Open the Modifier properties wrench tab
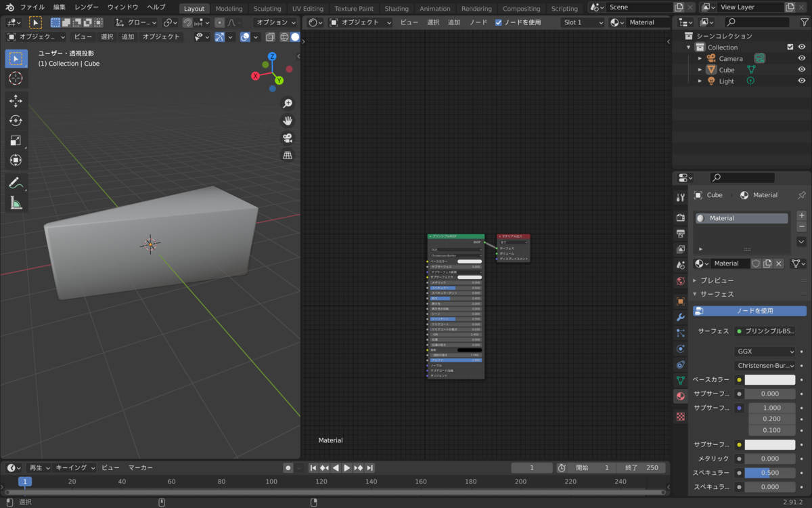The width and height of the screenshot is (812, 508). (681, 317)
